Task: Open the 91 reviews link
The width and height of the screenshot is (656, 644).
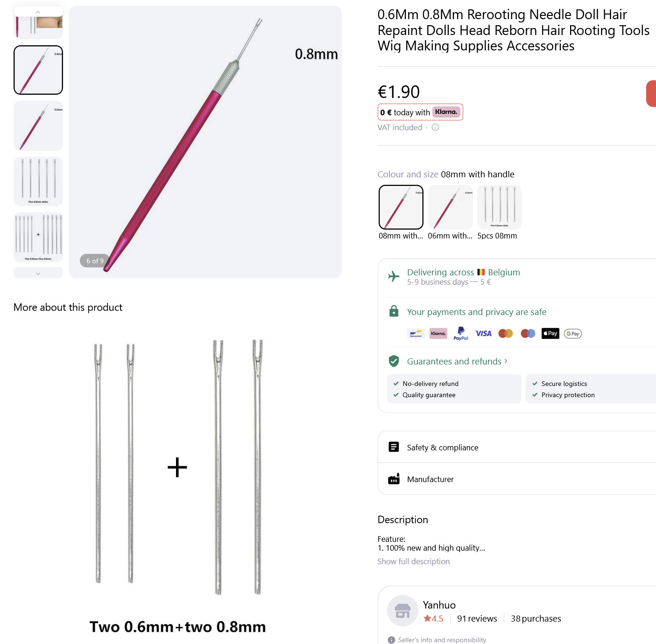Action: [x=477, y=618]
